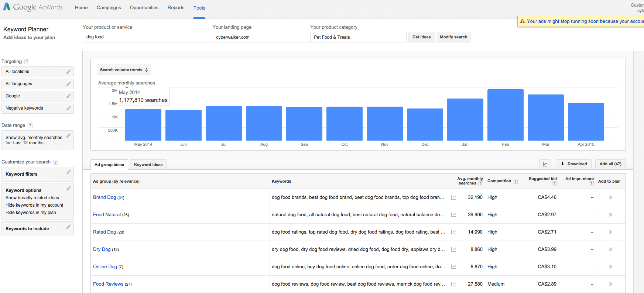Open the Dry Dog ad group link
This screenshot has height=293, width=644.
102,249
